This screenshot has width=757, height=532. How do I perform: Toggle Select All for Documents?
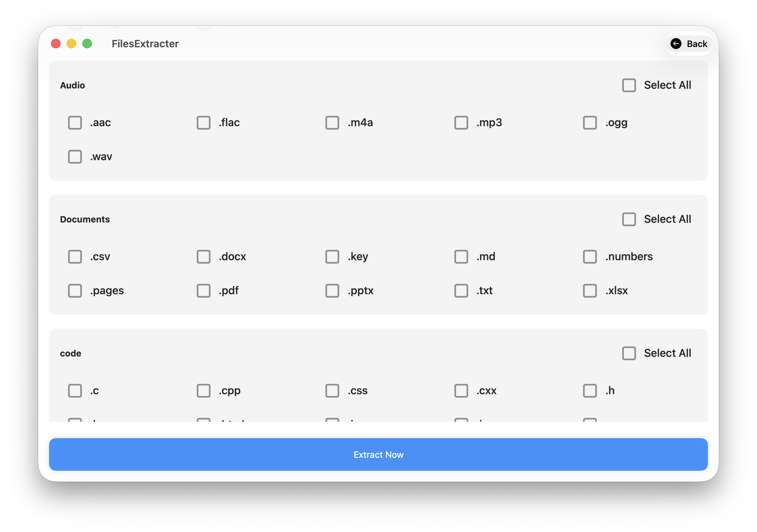(x=629, y=219)
